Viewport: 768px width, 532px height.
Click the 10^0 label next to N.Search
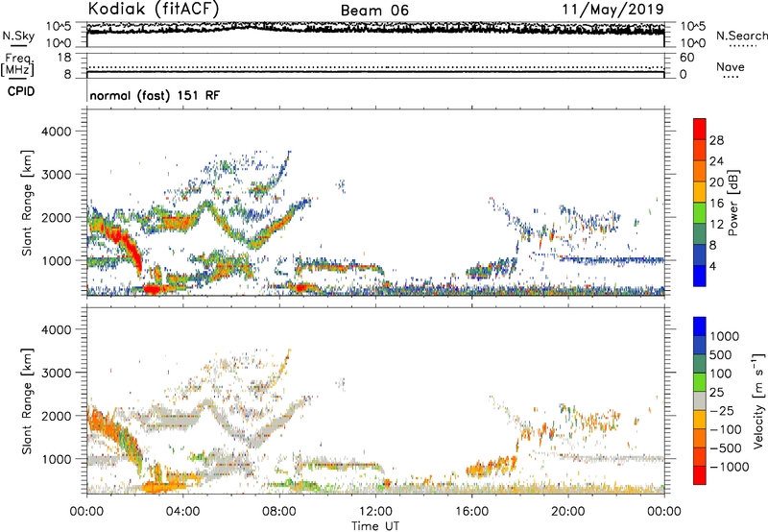[x=693, y=43]
